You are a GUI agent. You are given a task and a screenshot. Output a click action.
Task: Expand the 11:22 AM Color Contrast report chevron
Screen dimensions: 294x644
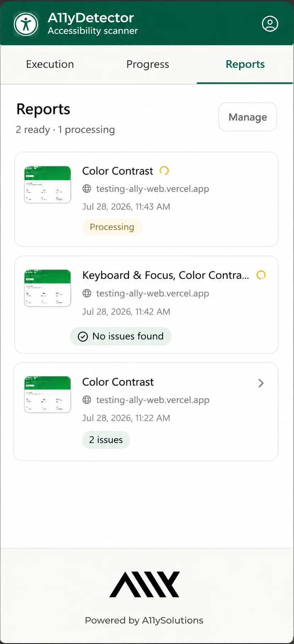tap(261, 383)
